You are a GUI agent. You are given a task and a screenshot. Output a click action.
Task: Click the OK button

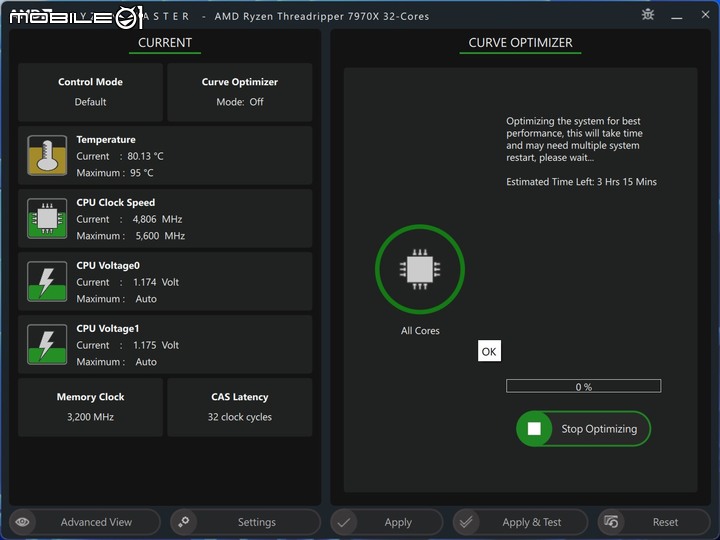489,351
